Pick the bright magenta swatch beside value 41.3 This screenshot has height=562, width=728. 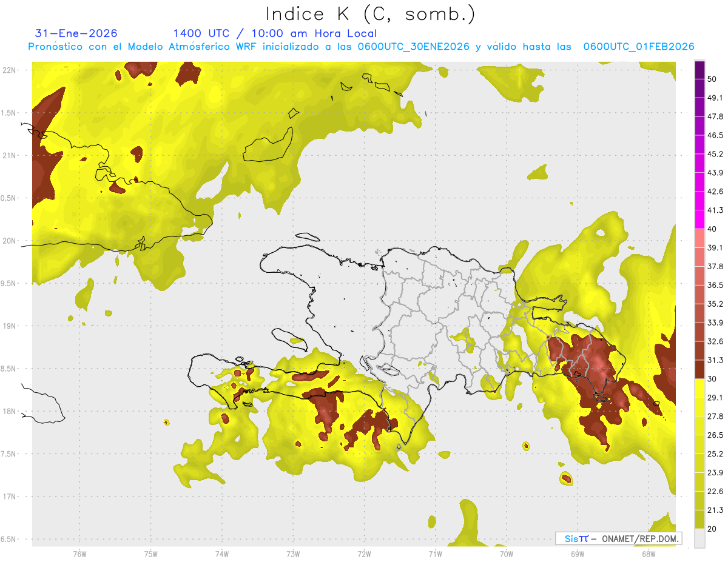[x=700, y=218]
